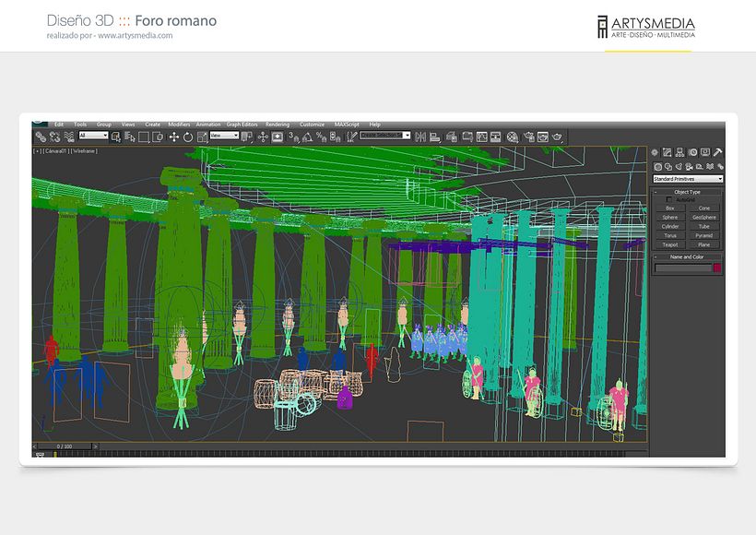Click the Render Production teapot icon
Image resolution: width=756 pixels, height=535 pixels.
(558, 137)
